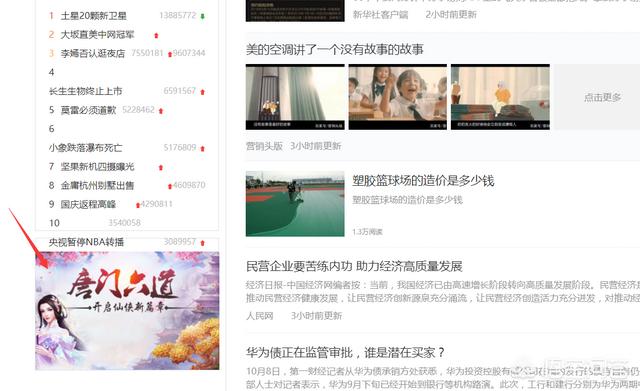Open trending topic 央视暂停NBA转播
The image size is (640, 391).
(x=86, y=242)
